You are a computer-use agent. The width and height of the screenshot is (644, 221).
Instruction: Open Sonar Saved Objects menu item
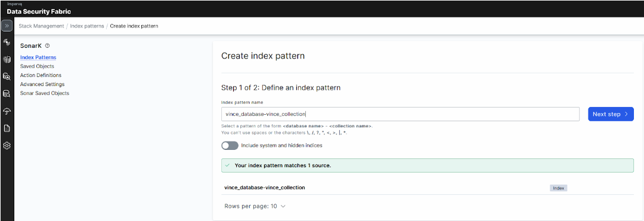point(45,93)
